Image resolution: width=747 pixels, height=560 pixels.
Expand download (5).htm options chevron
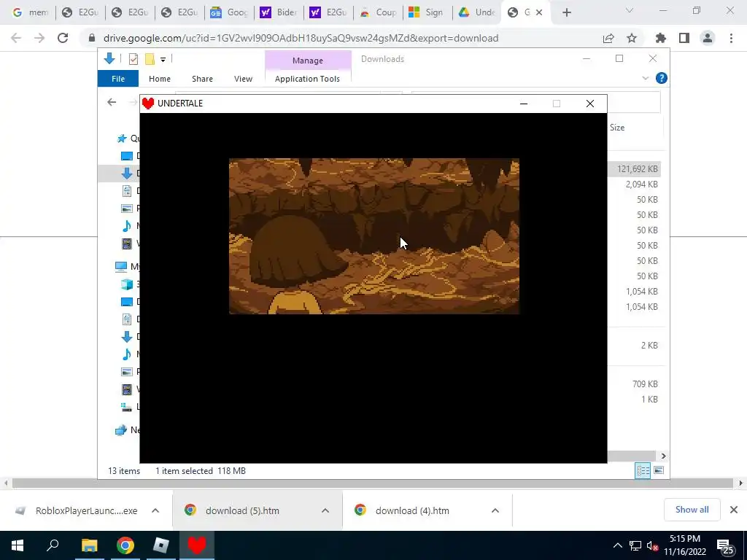pos(325,510)
